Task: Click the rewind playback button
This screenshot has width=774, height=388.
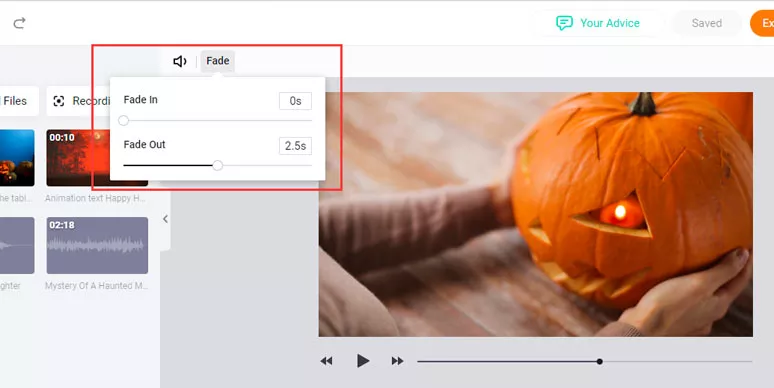Action: [326, 361]
